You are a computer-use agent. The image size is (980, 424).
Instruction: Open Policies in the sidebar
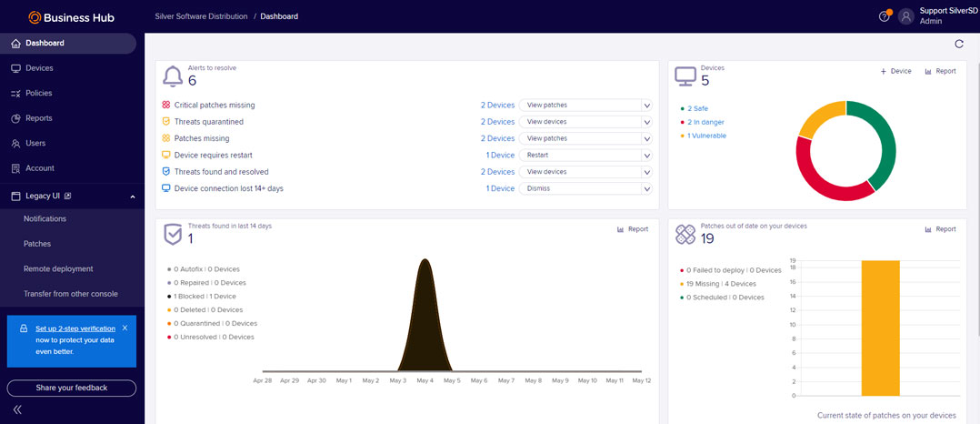pyautogui.click(x=38, y=93)
